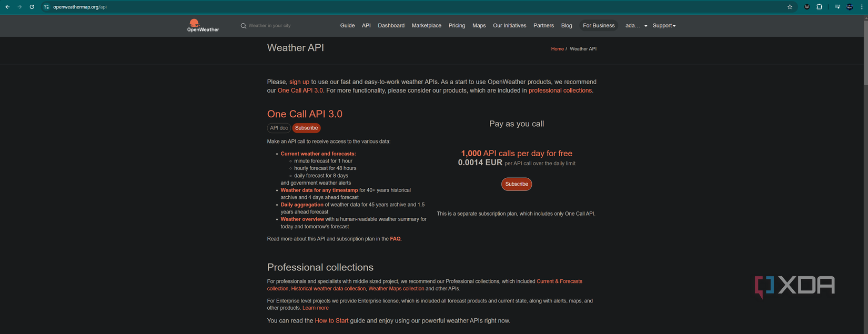This screenshot has height=334, width=868.
Task: Focus the address bar URL
Action: point(80,7)
